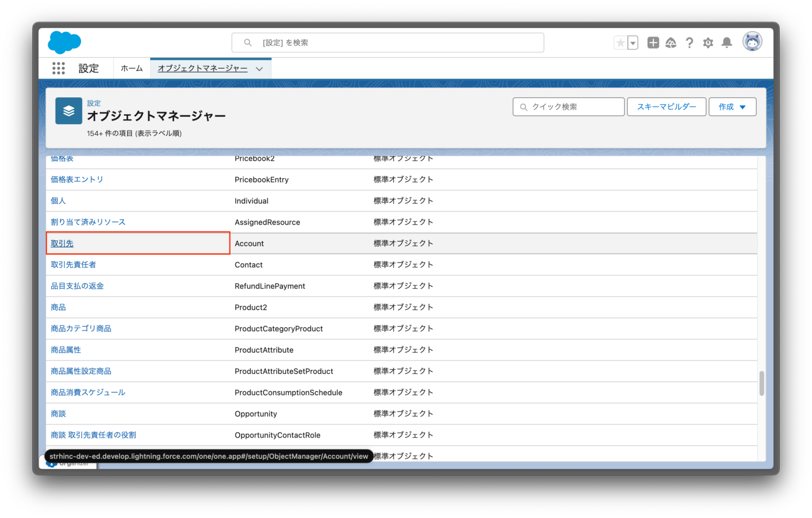
Task: Open the 個人 object link
Action: 58,201
